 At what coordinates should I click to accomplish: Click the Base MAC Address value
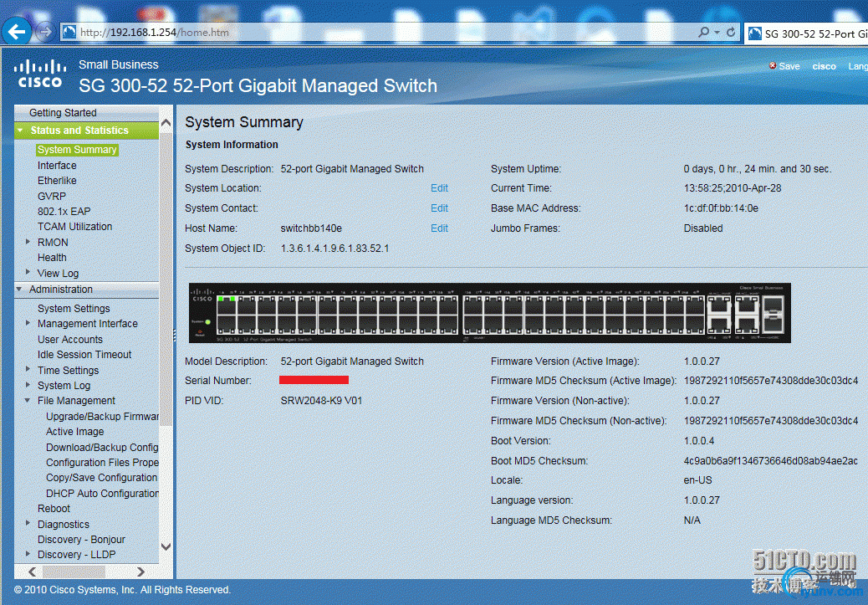pos(721,208)
